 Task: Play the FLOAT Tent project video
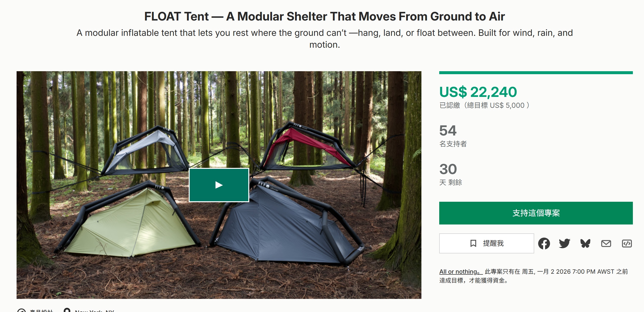[x=219, y=185]
